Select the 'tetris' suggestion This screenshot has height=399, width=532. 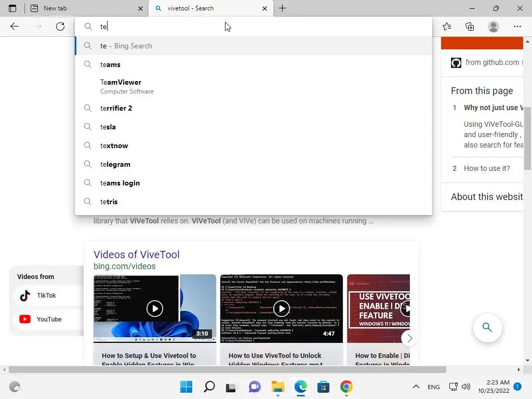(x=254, y=202)
